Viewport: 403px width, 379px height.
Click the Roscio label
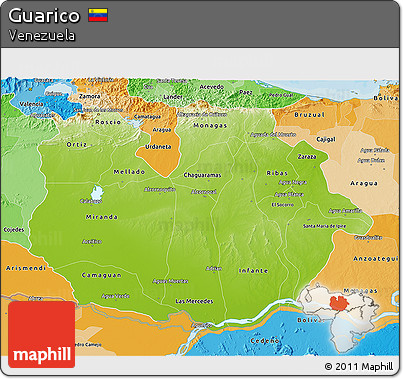(x=108, y=122)
